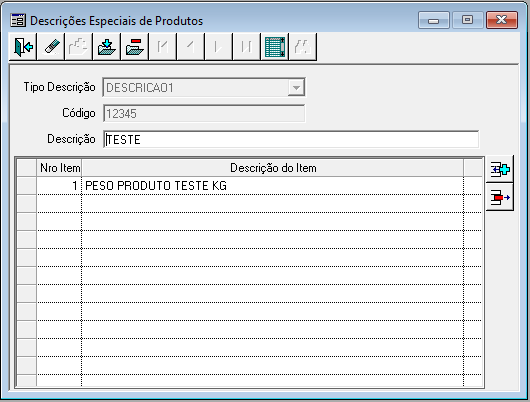Click the Tipo Descrição combo showing DESCRICAO1

click(204, 88)
